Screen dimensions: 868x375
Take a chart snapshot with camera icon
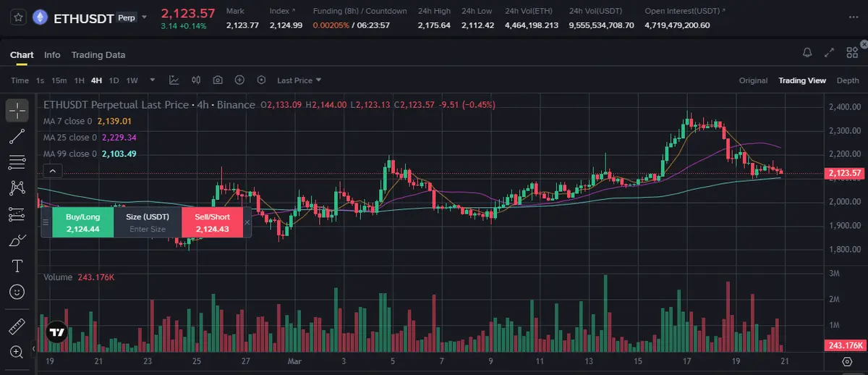click(218, 80)
